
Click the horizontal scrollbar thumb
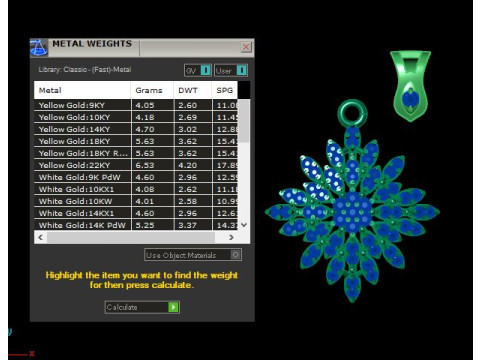click(x=131, y=237)
